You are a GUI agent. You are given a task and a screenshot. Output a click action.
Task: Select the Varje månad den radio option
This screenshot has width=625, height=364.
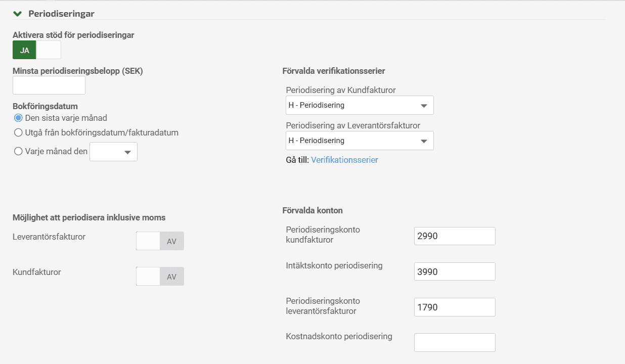point(19,151)
